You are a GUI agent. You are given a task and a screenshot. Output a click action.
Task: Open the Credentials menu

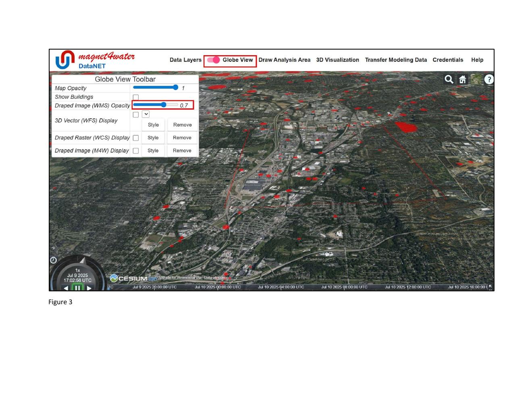(x=448, y=60)
